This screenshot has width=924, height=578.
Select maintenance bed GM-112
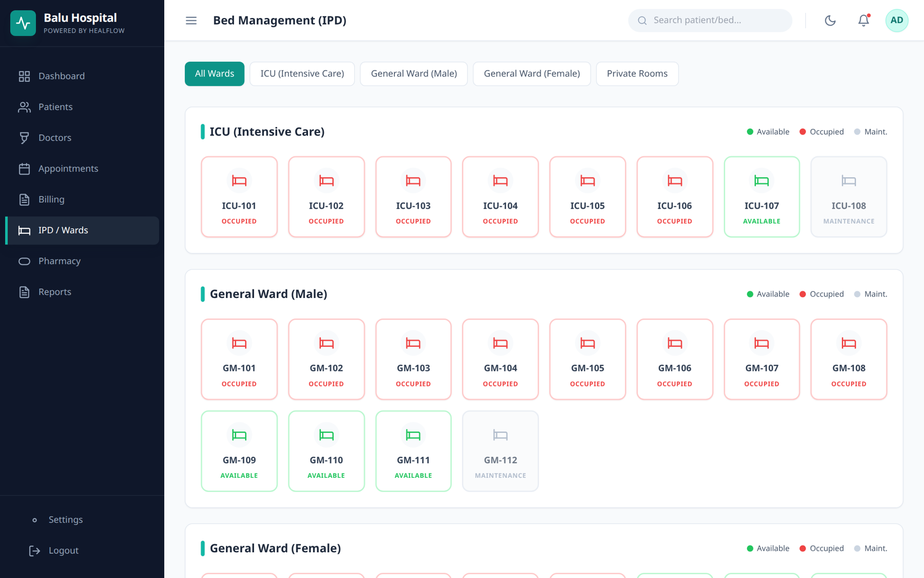tap(500, 451)
